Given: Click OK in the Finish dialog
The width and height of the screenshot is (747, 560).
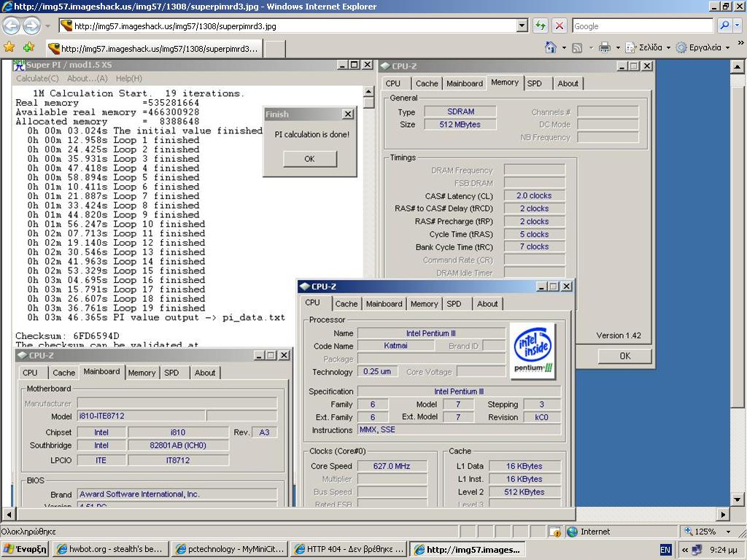Looking at the screenshot, I should 309,158.
